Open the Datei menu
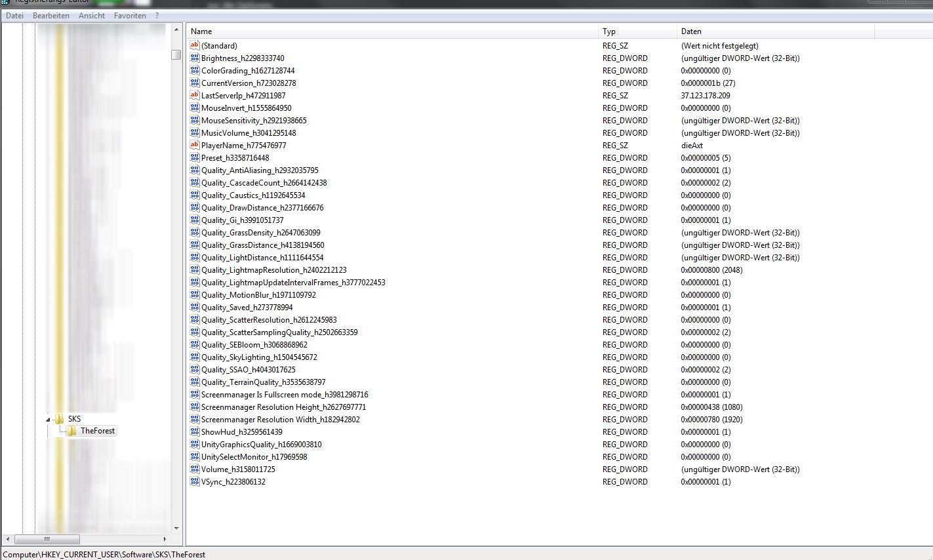 [14, 16]
